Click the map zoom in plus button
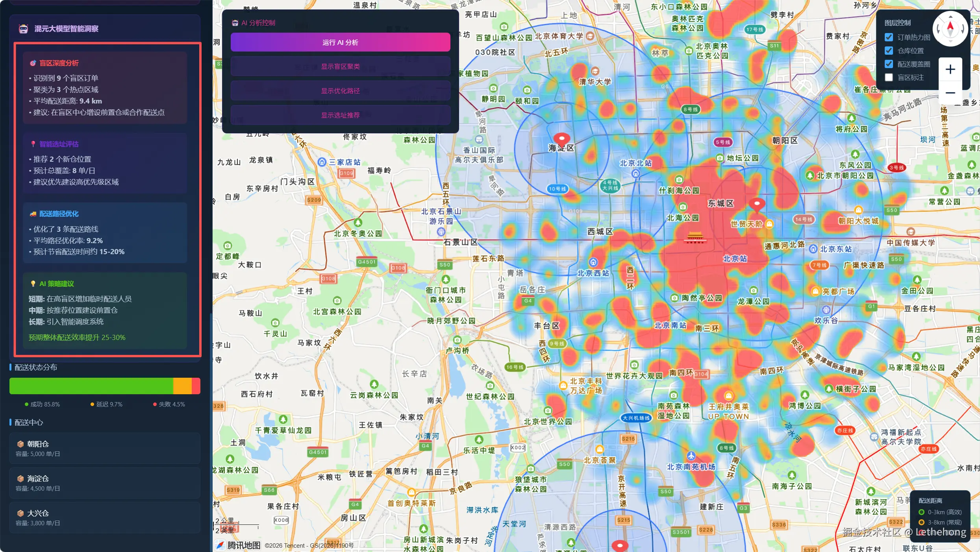980x552 pixels. click(950, 69)
